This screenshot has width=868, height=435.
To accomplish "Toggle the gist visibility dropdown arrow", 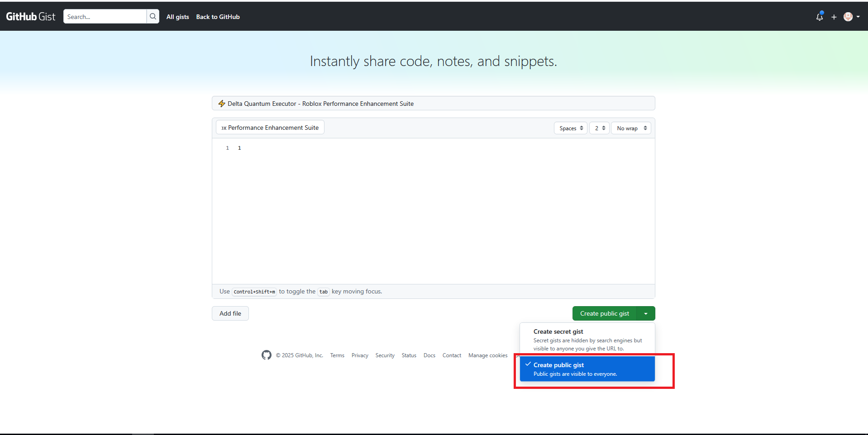I will coord(646,313).
